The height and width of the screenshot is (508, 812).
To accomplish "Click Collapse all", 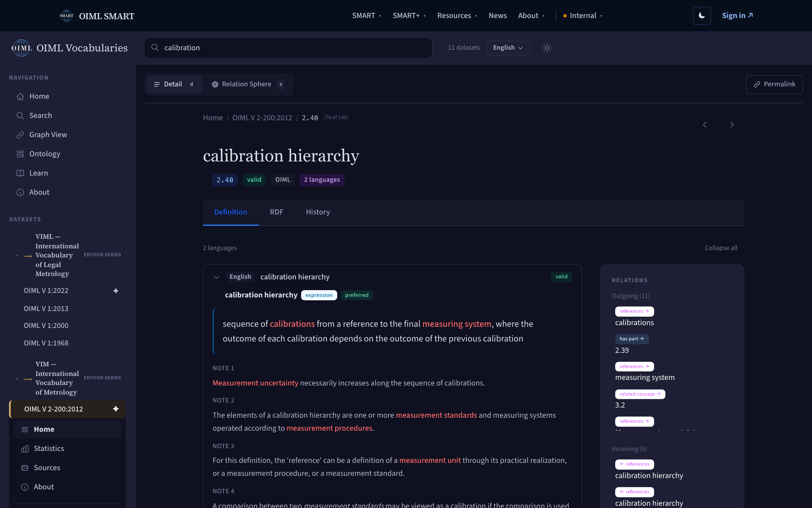I will [x=721, y=248].
